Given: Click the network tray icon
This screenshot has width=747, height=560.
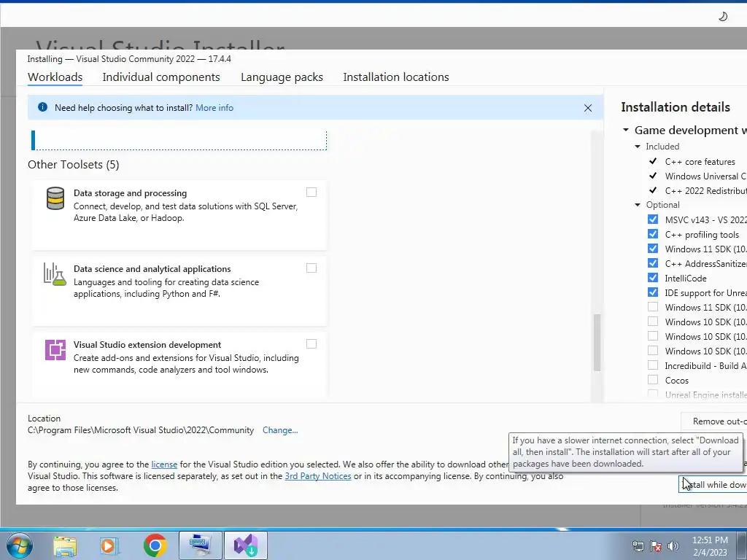Looking at the screenshot, I should [x=638, y=546].
